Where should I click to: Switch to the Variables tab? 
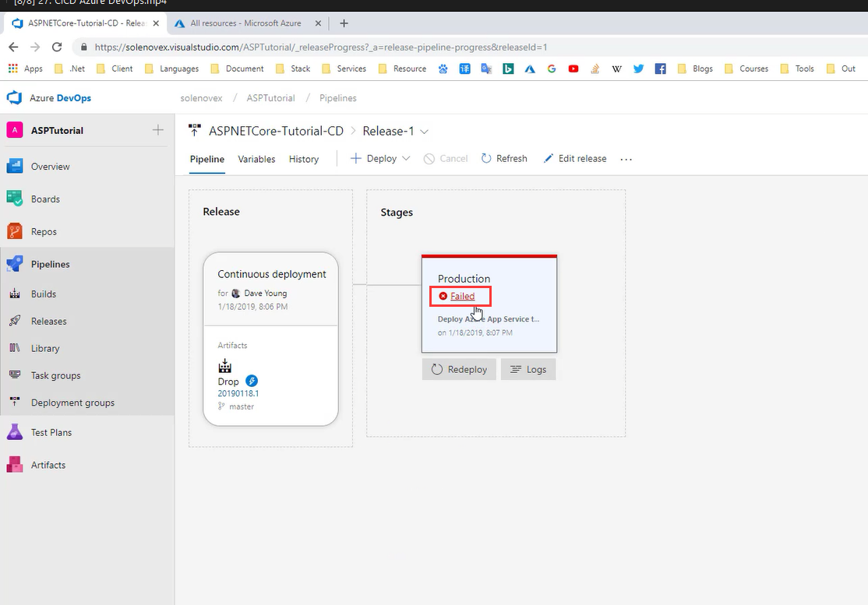coord(256,160)
